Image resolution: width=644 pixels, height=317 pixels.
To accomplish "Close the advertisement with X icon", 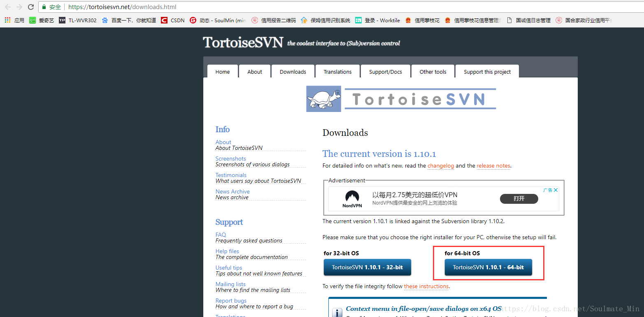I will pos(556,190).
